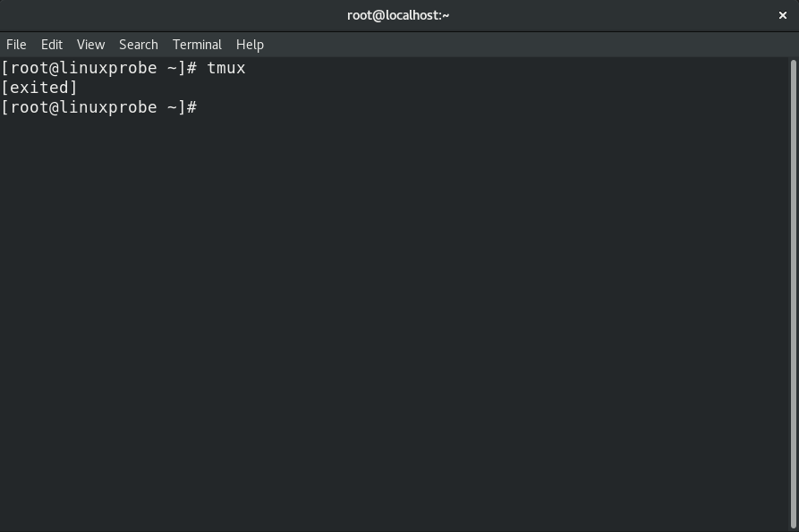Open the Search menu
799x532 pixels.
click(x=138, y=44)
